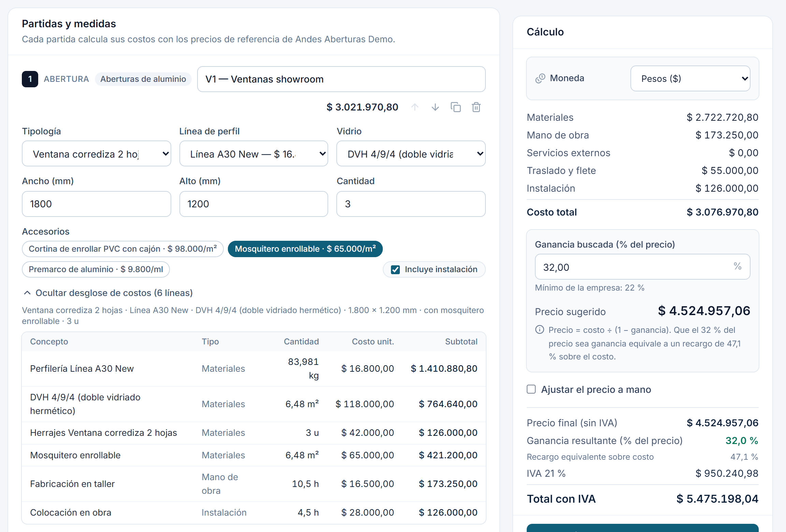Click the Aberturas de aluminio category tag
786x532 pixels.
[143, 79]
